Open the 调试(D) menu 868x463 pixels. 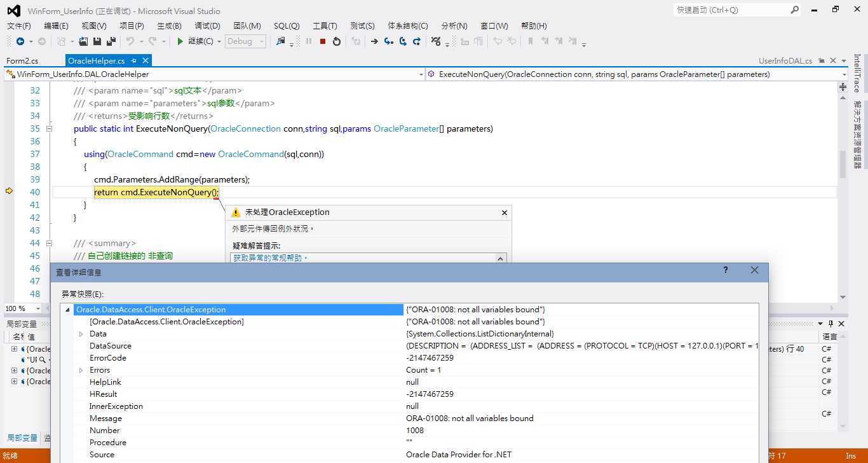pos(207,25)
